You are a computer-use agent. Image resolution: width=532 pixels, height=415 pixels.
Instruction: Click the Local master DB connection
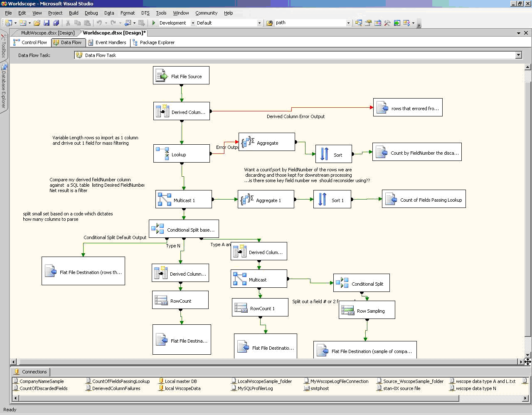180,381
